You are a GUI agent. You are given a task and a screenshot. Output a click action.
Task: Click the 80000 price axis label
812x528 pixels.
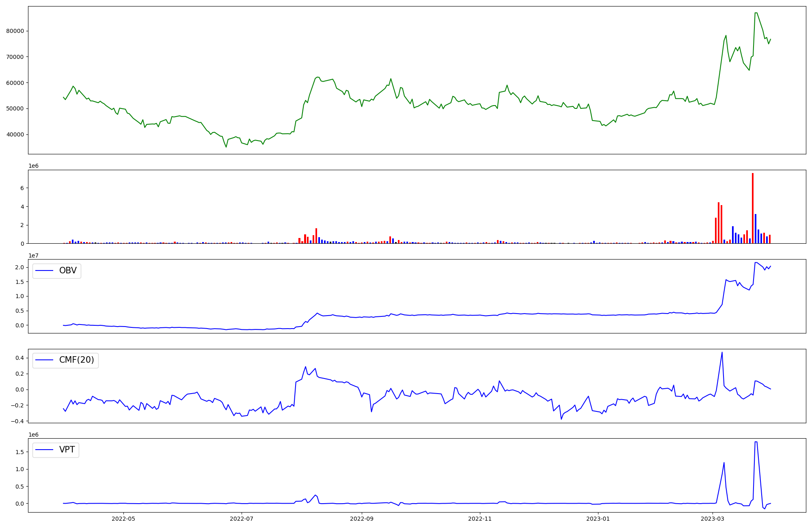coord(15,31)
